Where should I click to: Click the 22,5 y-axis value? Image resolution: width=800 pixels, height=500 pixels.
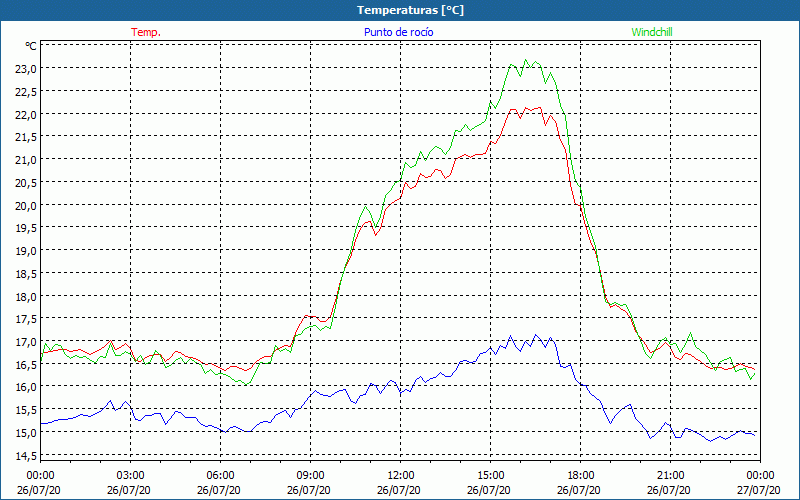(26, 91)
